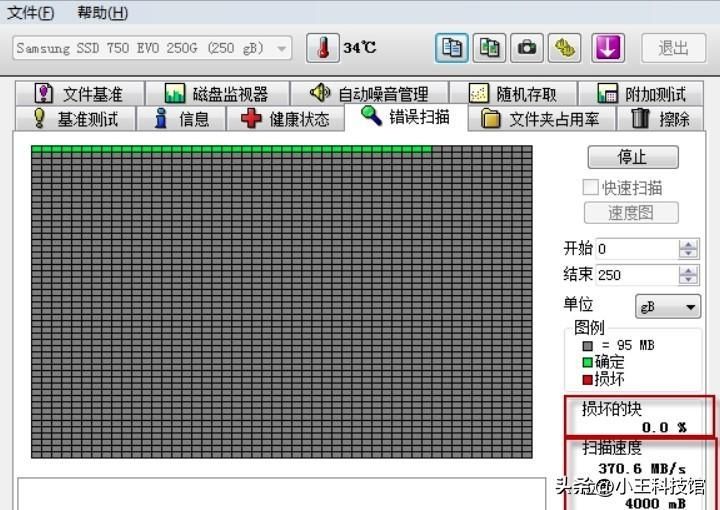Screen dimensions: 720x510
Task: Click the yellow options tools icon
Action: [x=564, y=48]
